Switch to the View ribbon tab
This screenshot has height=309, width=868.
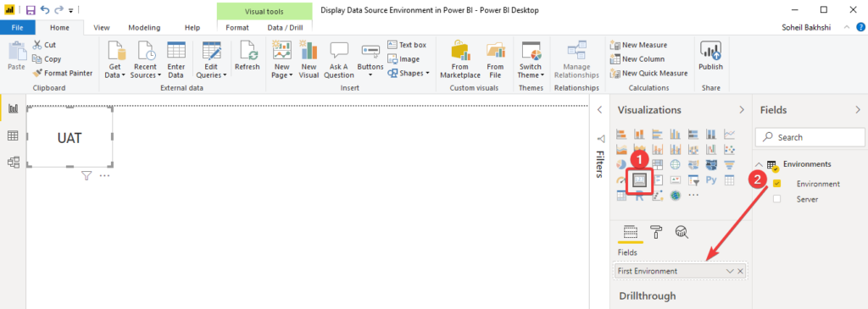pos(102,28)
